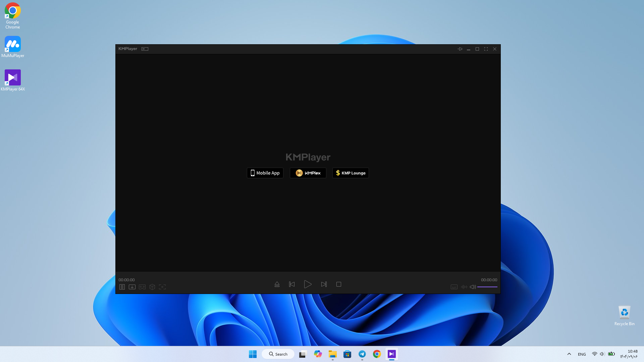Maximize the KMPlayer window
The image size is (644, 362).
tap(477, 49)
